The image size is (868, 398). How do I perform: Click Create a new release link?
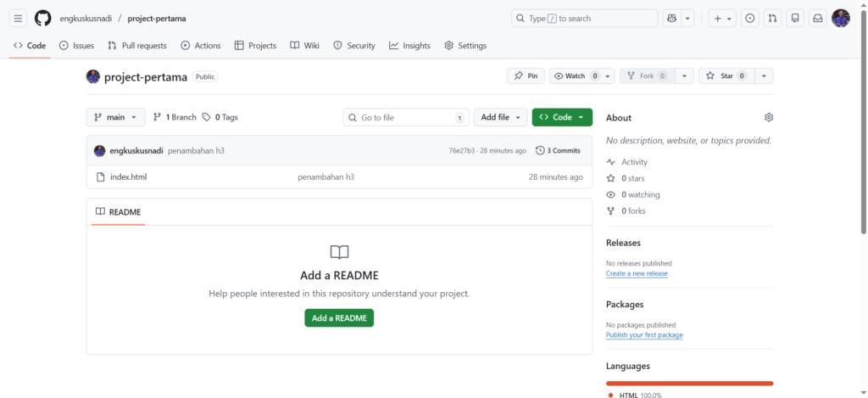point(637,273)
